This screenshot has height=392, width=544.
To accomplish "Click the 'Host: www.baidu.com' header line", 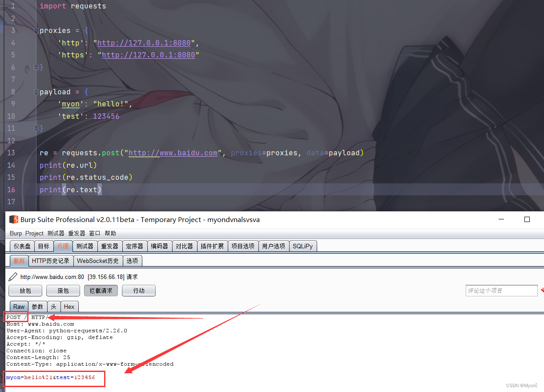I will [40, 324].
